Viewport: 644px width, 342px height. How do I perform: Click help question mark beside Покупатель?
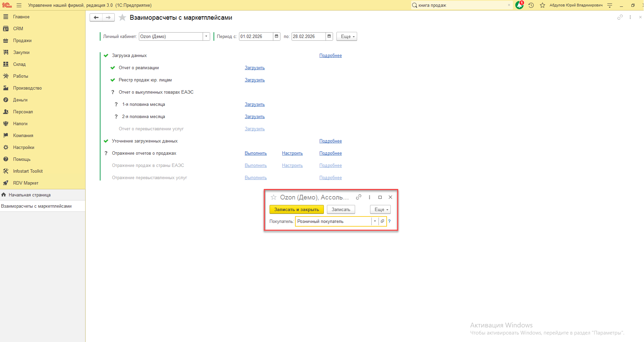coord(389,221)
